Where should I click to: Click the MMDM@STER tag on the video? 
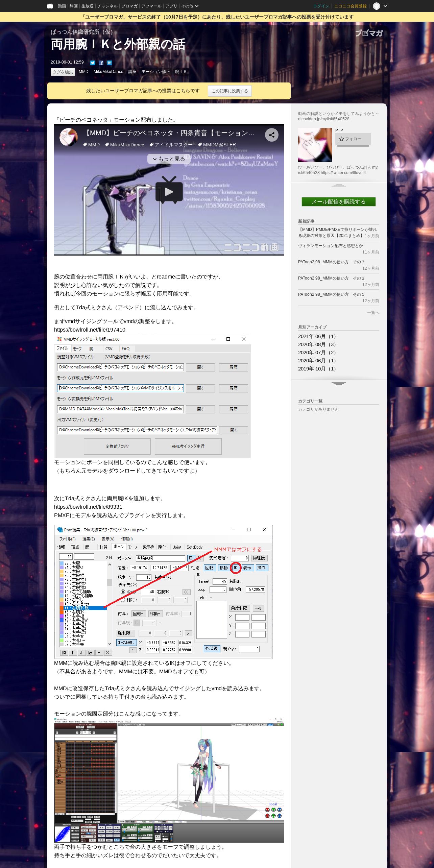point(217,145)
